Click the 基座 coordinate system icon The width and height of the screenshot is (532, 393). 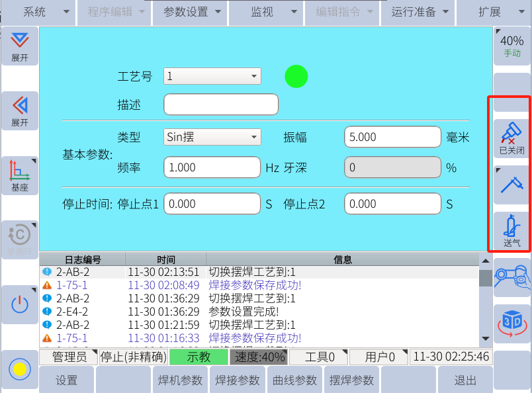click(x=19, y=175)
